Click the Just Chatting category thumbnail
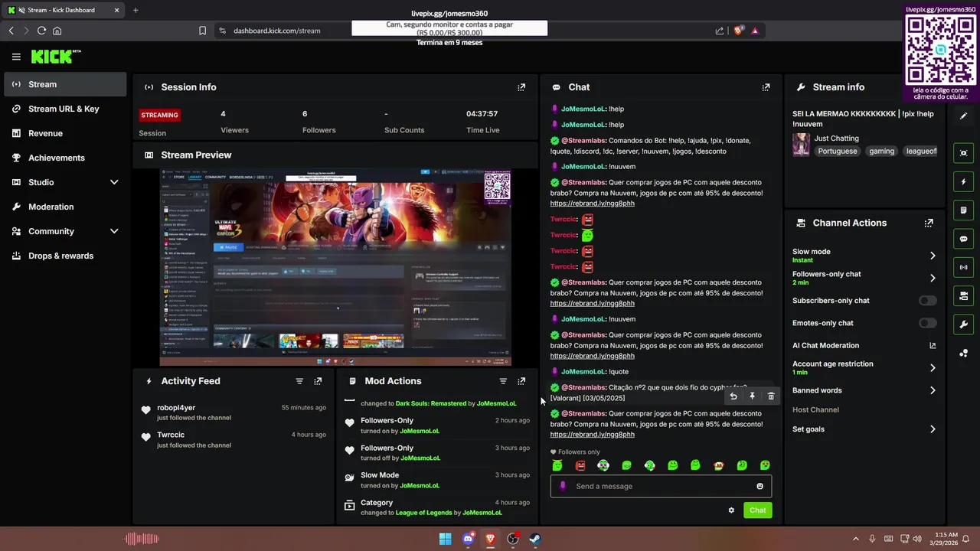The width and height of the screenshot is (980, 551). [801, 145]
